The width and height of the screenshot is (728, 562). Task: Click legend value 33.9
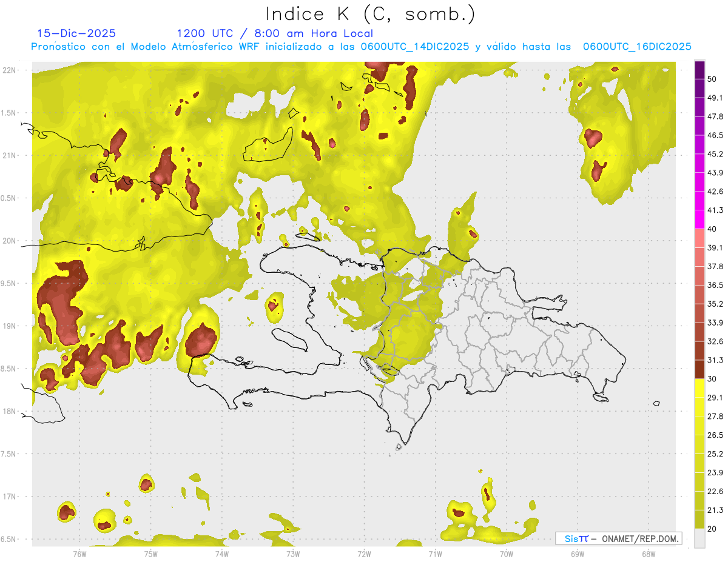715,323
